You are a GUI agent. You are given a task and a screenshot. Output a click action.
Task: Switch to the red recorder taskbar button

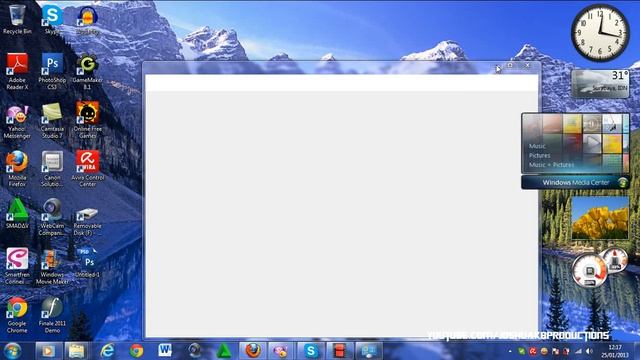[339, 351]
